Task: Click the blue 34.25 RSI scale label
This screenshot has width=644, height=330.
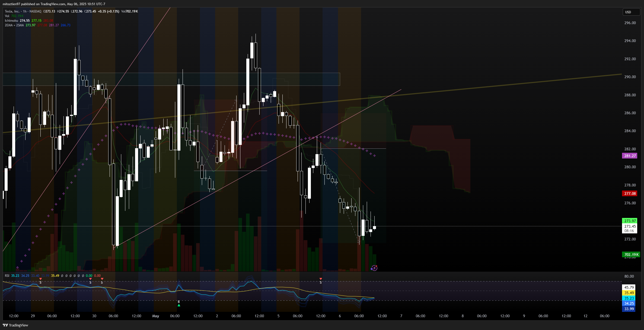Action: tap(629, 303)
